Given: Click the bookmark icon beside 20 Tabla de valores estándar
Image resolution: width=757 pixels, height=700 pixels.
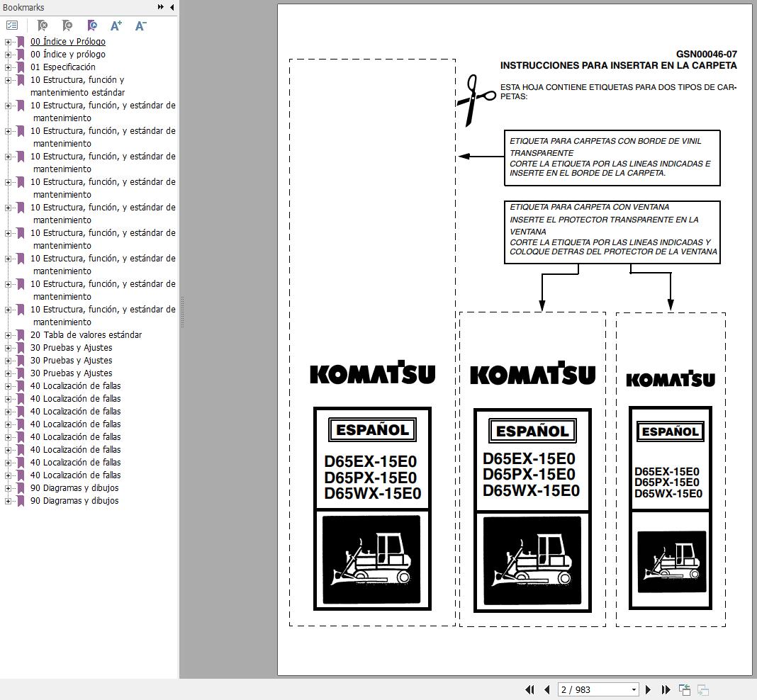Looking at the screenshot, I should 21,335.
